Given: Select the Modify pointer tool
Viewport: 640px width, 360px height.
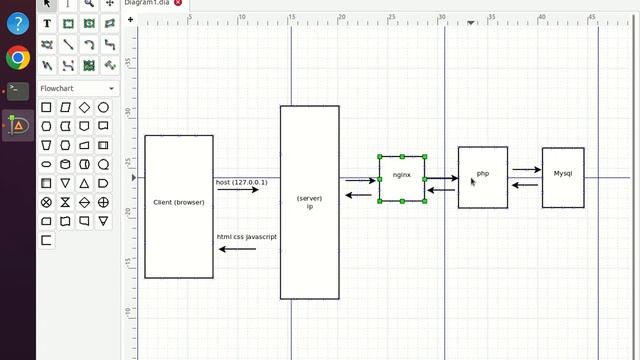Looking at the screenshot, I should (x=47, y=4).
